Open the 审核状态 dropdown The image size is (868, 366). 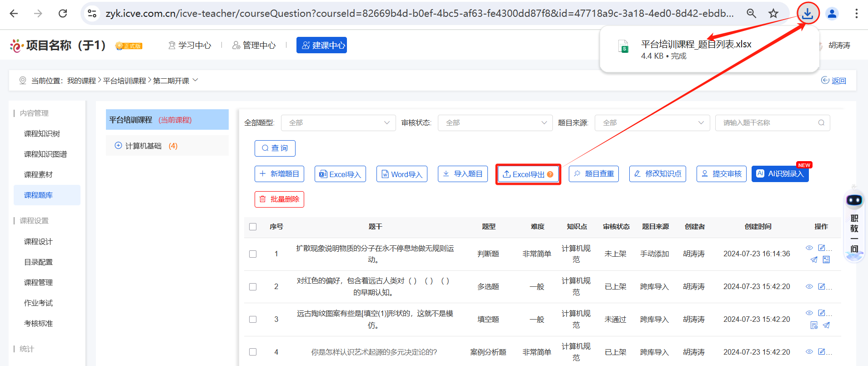pos(495,123)
